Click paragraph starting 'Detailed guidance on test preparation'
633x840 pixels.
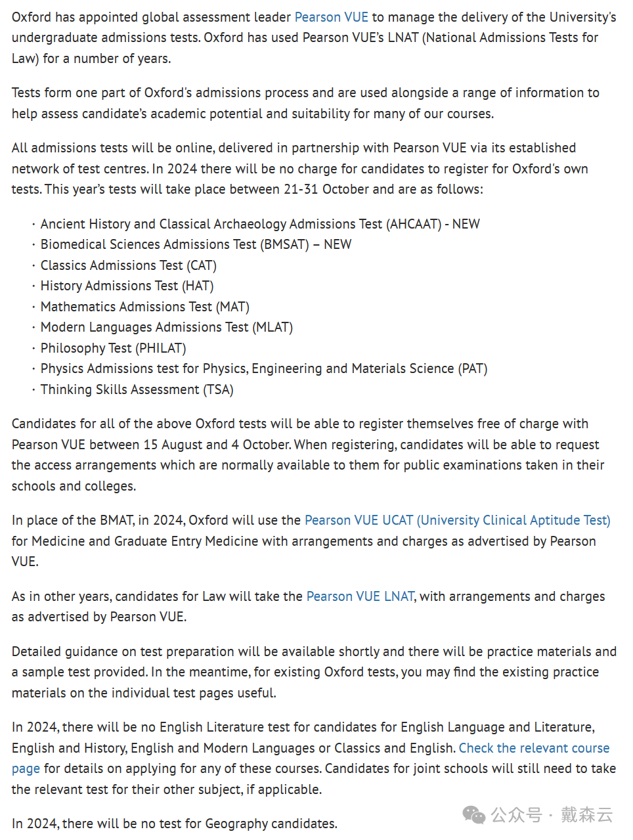[x=314, y=672]
